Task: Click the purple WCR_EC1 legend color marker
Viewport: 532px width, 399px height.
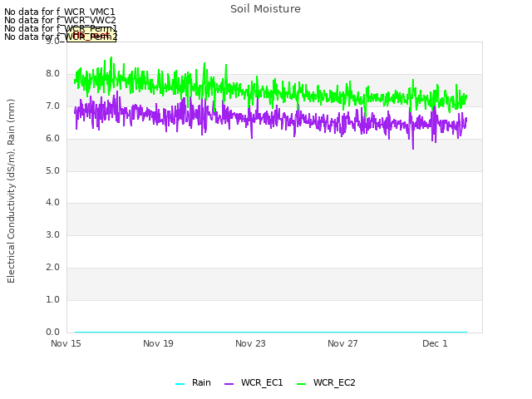Action: coord(229,384)
